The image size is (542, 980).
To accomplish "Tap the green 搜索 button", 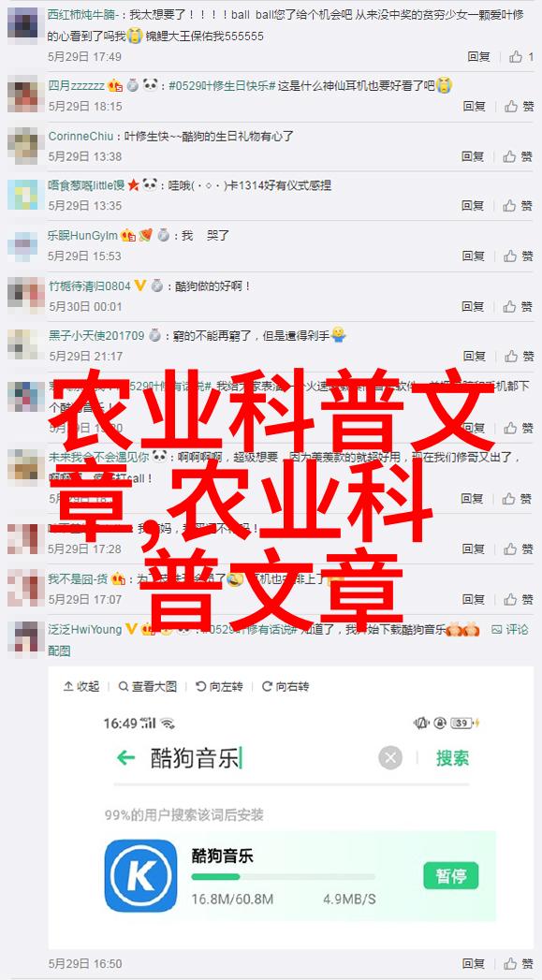I will [452, 758].
